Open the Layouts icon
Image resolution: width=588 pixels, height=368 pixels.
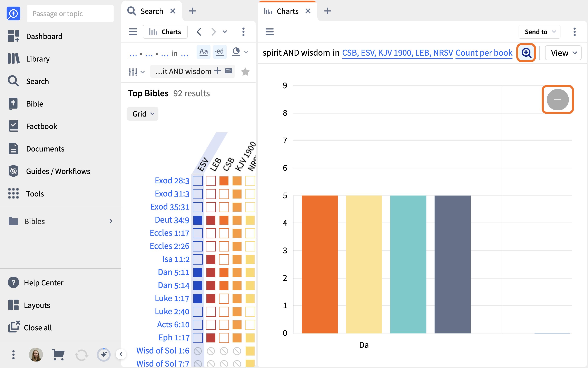(x=13, y=305)
